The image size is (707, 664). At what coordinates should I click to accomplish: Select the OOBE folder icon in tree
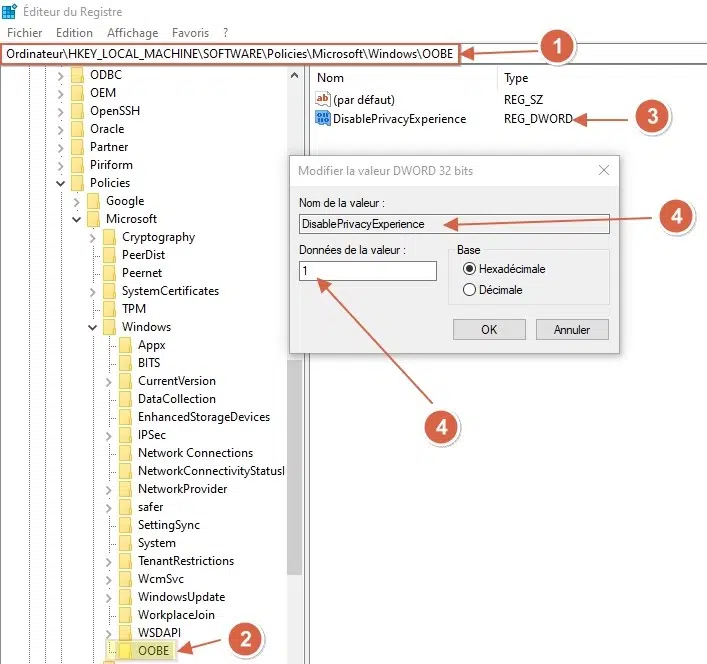coord(125,651)
